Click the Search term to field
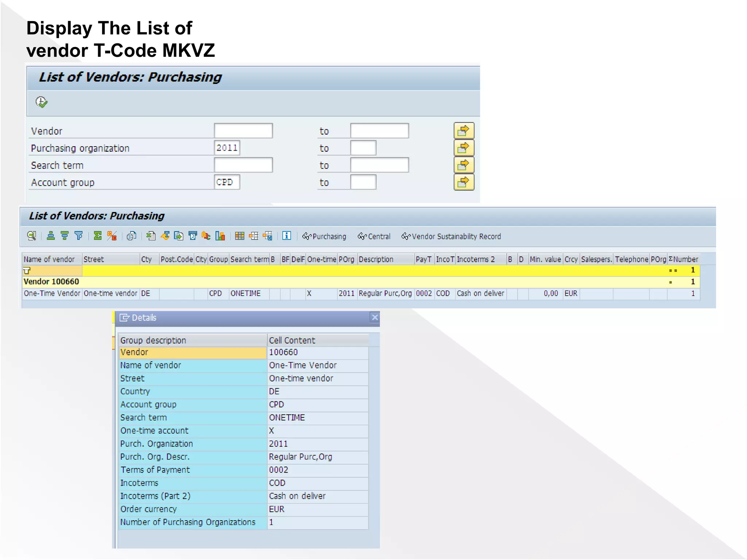This screenshot has height=560, width=747. (379, 165)
